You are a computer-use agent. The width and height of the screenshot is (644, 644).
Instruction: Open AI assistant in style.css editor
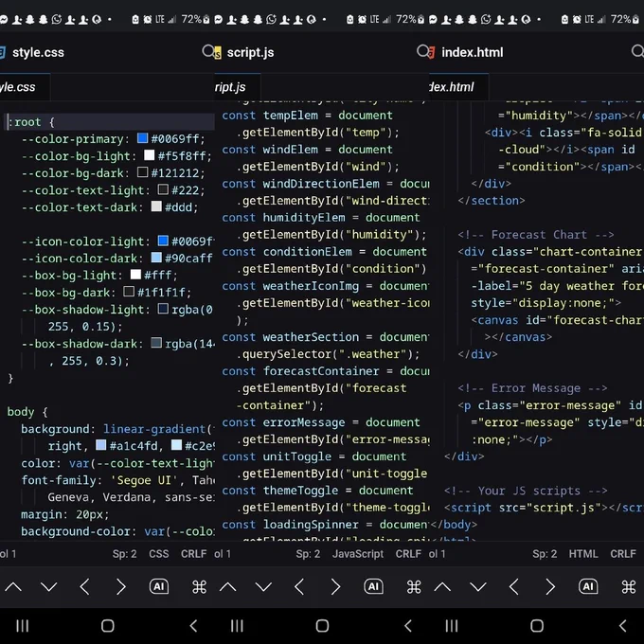click(159, 587)
